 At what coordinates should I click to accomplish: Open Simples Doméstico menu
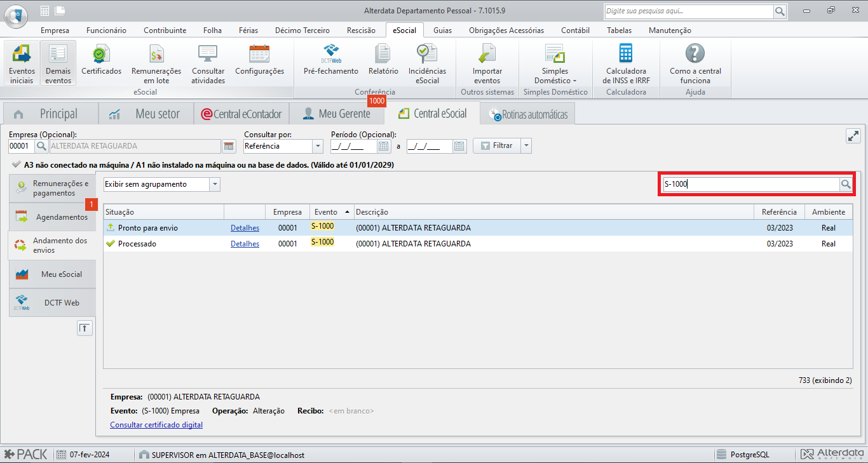click(x=555, y=64)
